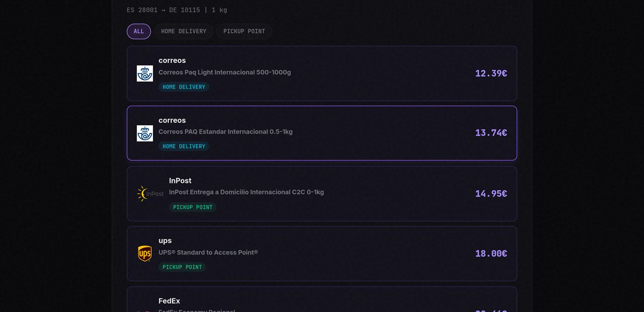Click the 13.74€ price
644x312 pixels.
pyautogui.click(x=491, y=133)
